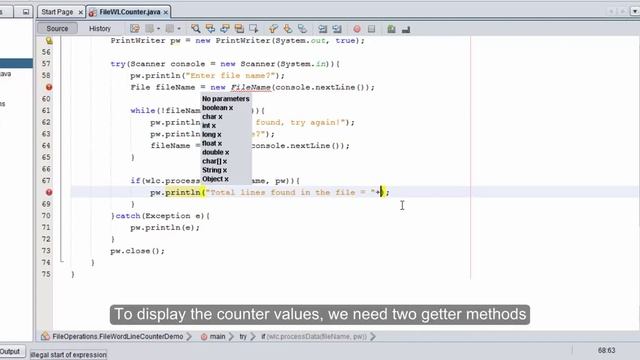
Task: Click the main breadcrumb item
Action: tap(217, 337)
